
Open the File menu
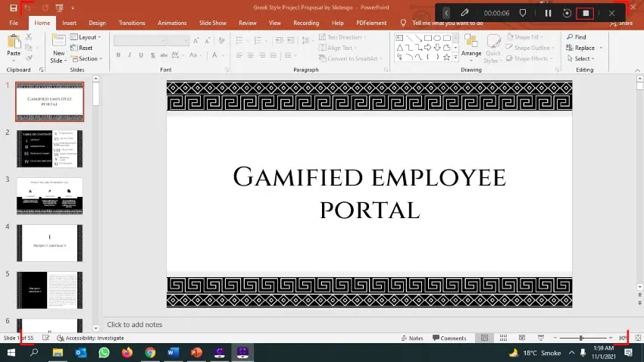tap(14, 23)
